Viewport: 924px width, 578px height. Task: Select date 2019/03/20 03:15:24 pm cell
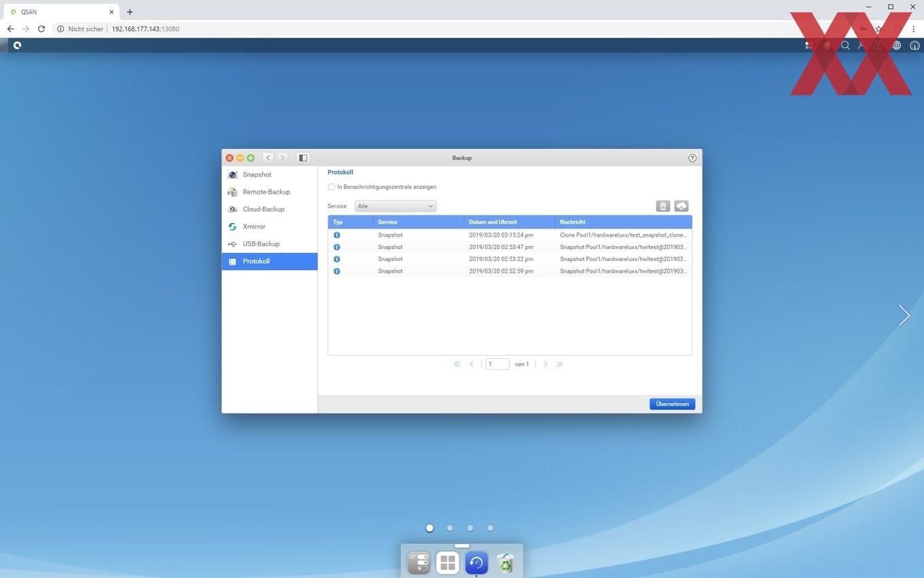click(501, 235)
